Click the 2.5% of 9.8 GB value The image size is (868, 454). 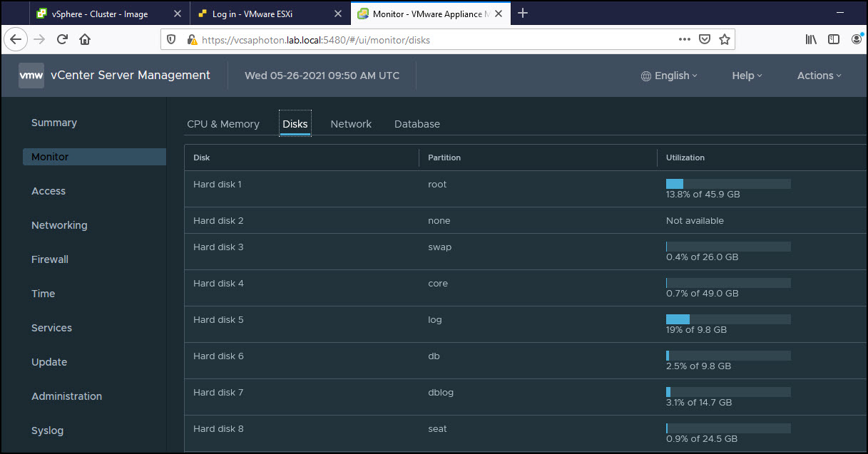click(698, 366)
